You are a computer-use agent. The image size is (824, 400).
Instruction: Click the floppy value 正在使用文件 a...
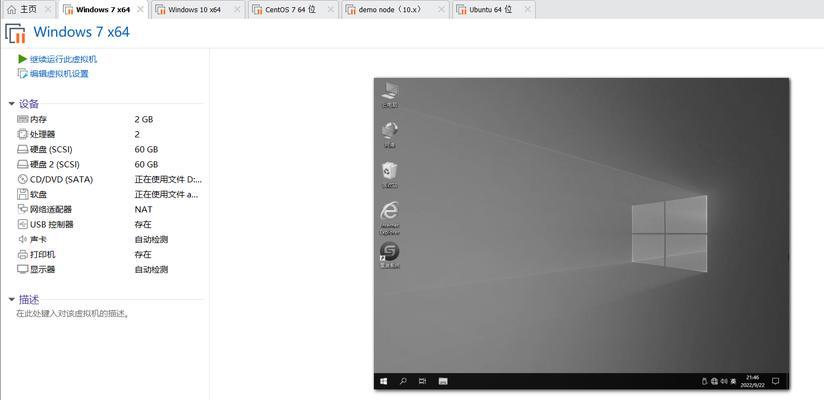tap(167, 194)
